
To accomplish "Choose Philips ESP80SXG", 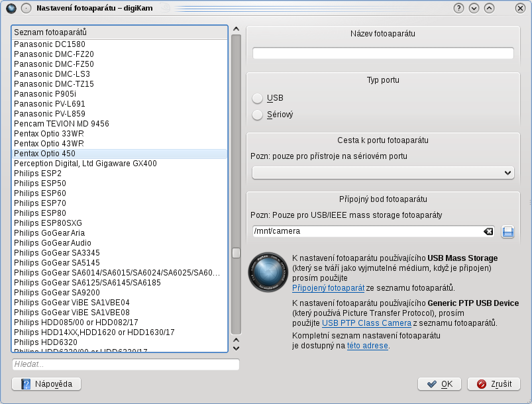I will pos(119,223).
